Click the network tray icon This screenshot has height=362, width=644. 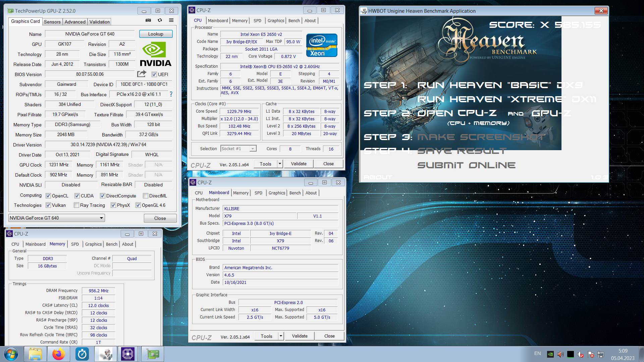click(601, 354)
